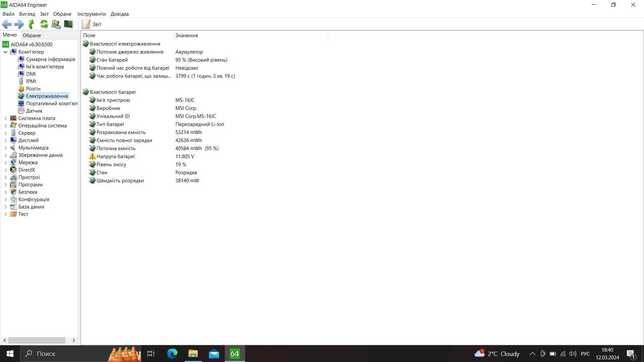
Task: Open the Довідка menu
Action: 120,14
